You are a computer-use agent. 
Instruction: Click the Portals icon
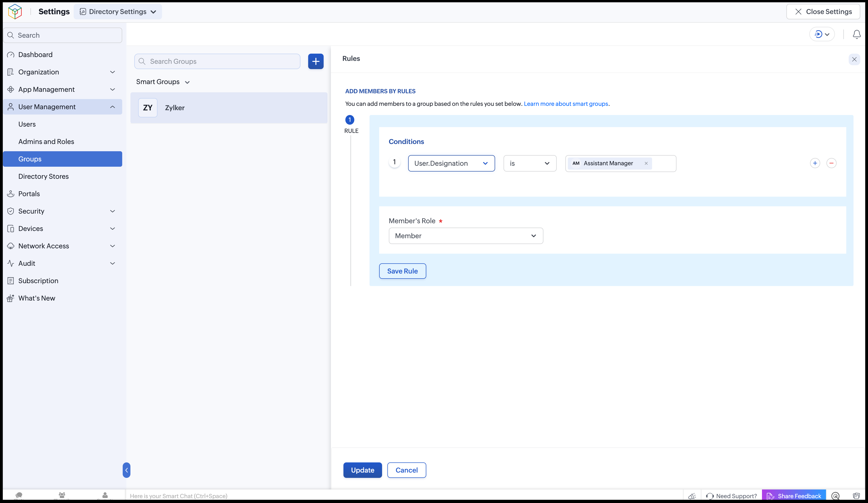point(11,194)
